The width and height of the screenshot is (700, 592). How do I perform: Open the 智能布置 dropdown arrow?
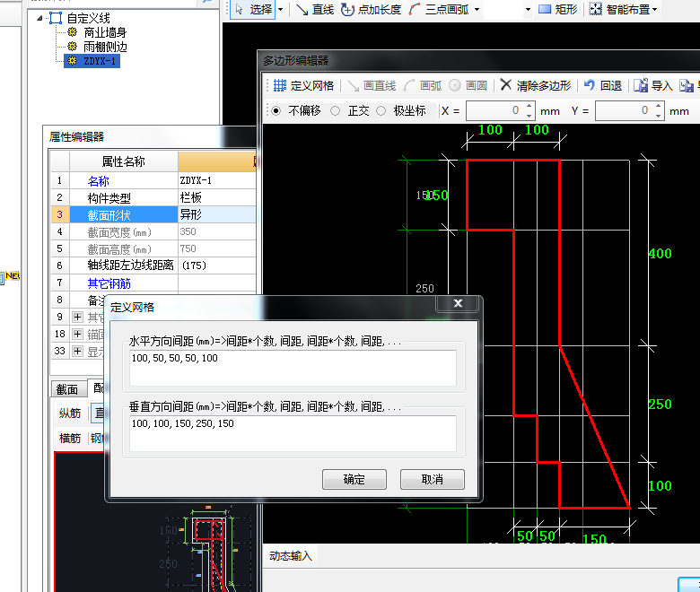tap(654, 9)
